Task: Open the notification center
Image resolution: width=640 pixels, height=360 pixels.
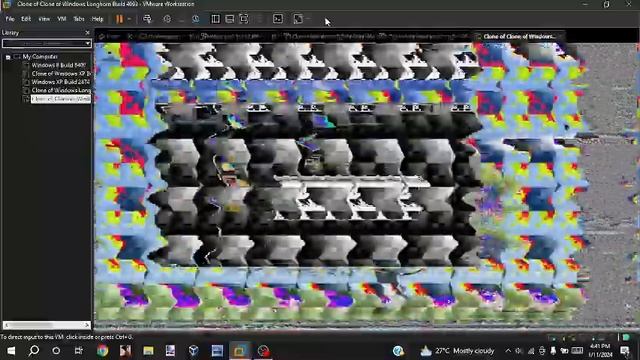Action: click(625, 351)
